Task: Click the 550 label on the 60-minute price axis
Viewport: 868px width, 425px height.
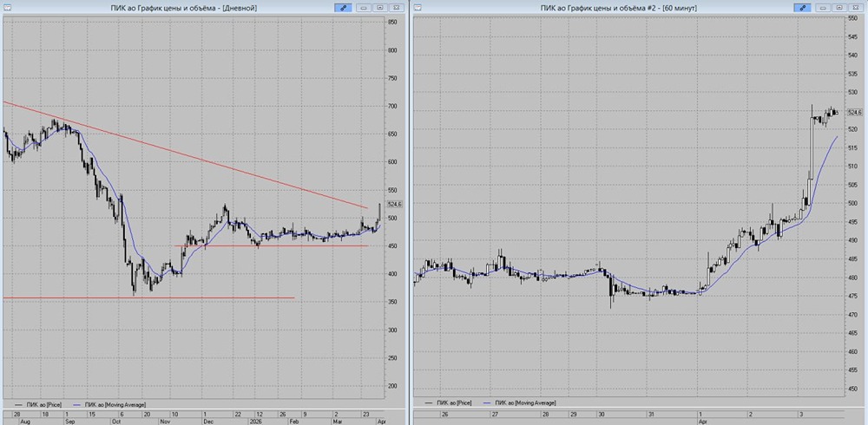Action: point(852,18)
